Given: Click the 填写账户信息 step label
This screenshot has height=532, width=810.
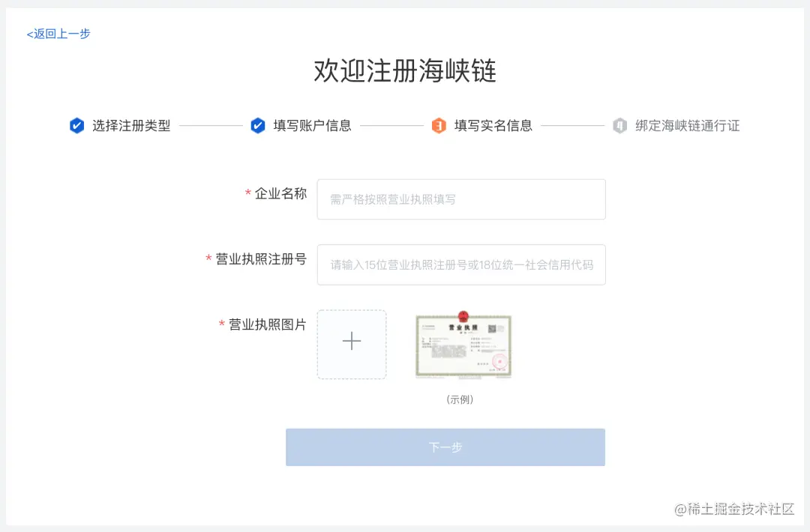Looking at the screenshot, I should coord(314,126).
